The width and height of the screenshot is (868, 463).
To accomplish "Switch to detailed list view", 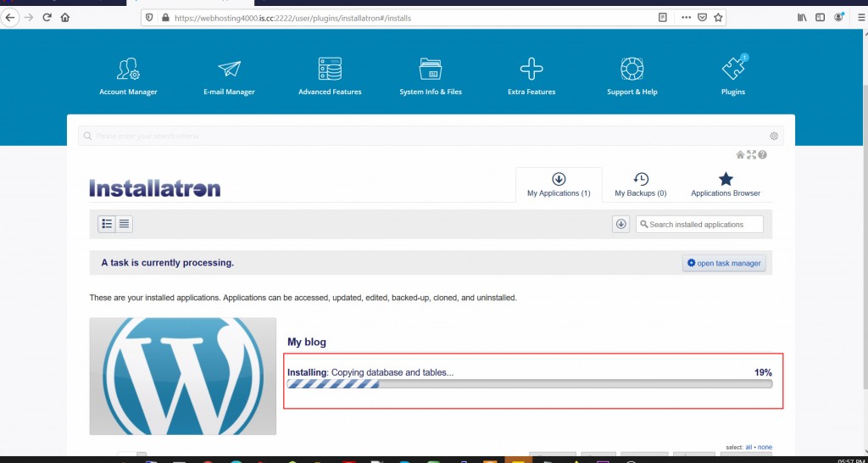I will click(108, 224).
